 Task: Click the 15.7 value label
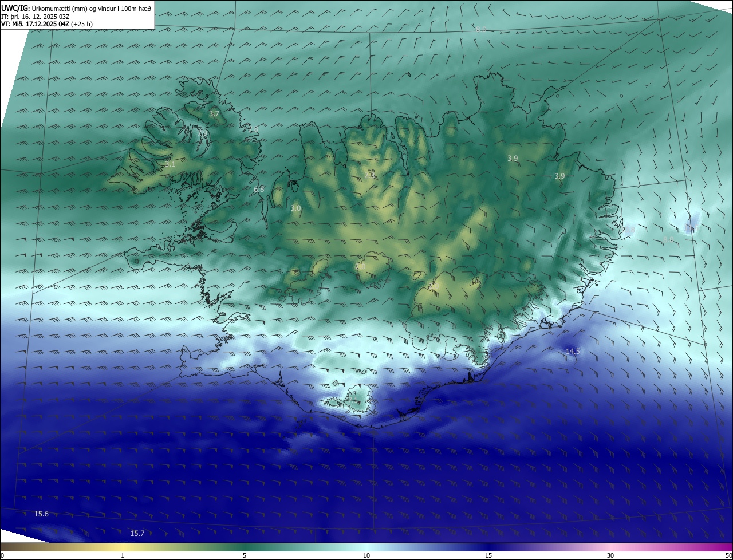[137, 534]
